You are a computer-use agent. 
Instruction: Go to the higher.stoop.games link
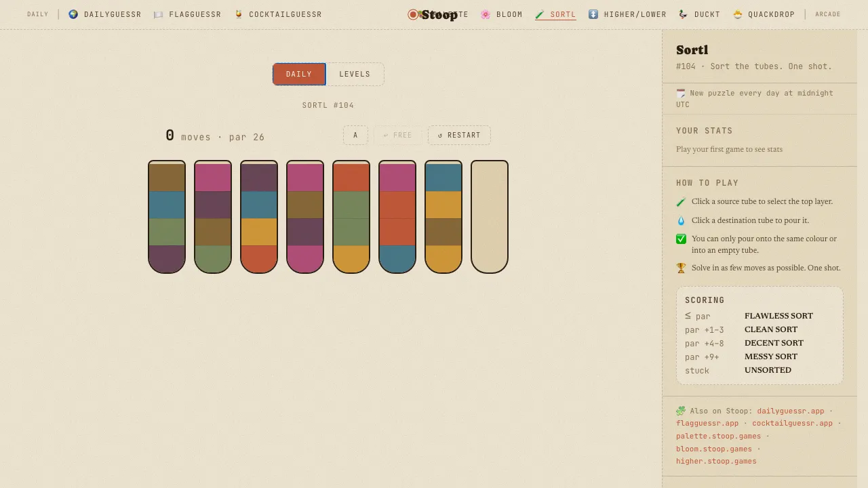(716, 462)
